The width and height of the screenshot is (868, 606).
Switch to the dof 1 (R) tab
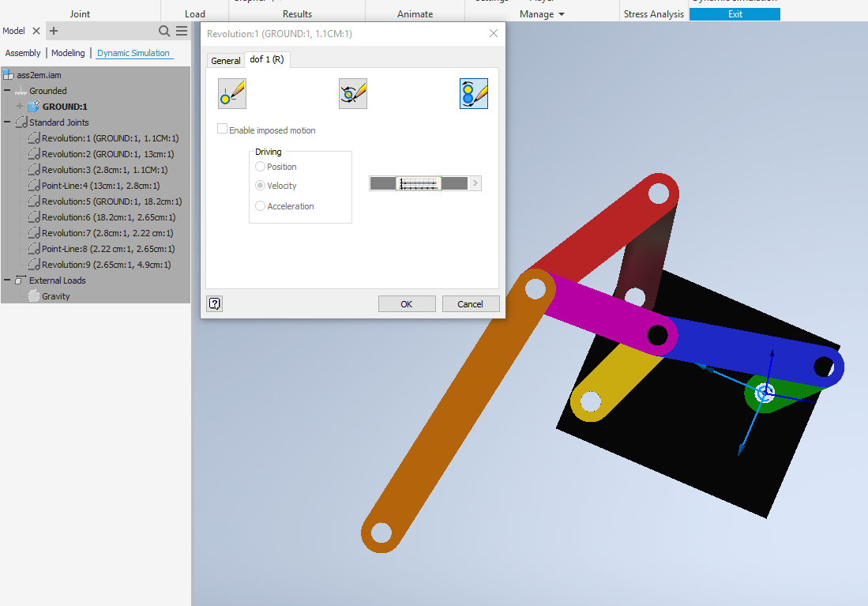(x=267, y=59)
